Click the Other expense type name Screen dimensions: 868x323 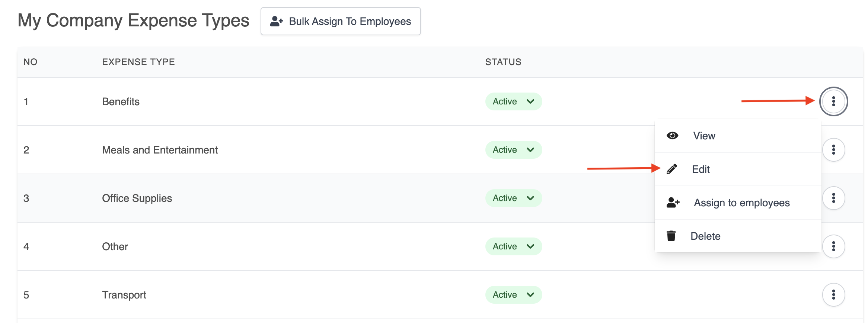click(115, 246)
